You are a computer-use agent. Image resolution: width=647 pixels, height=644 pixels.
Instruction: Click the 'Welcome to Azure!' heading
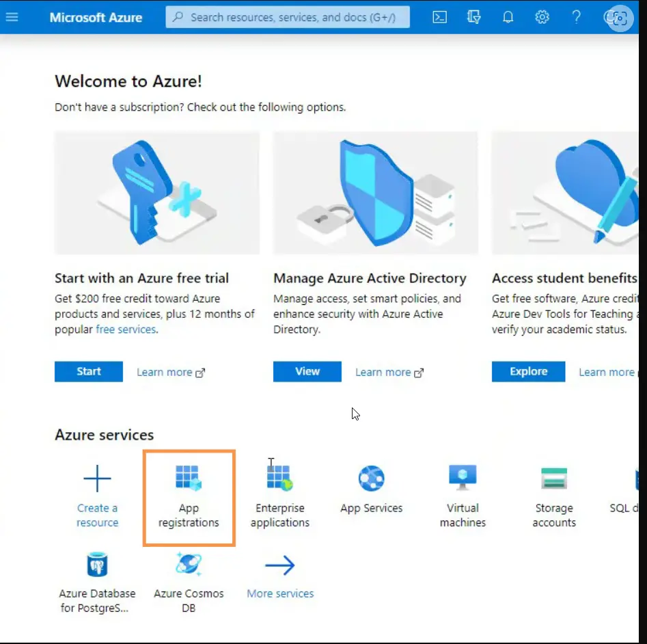click(x=128, y=81)
